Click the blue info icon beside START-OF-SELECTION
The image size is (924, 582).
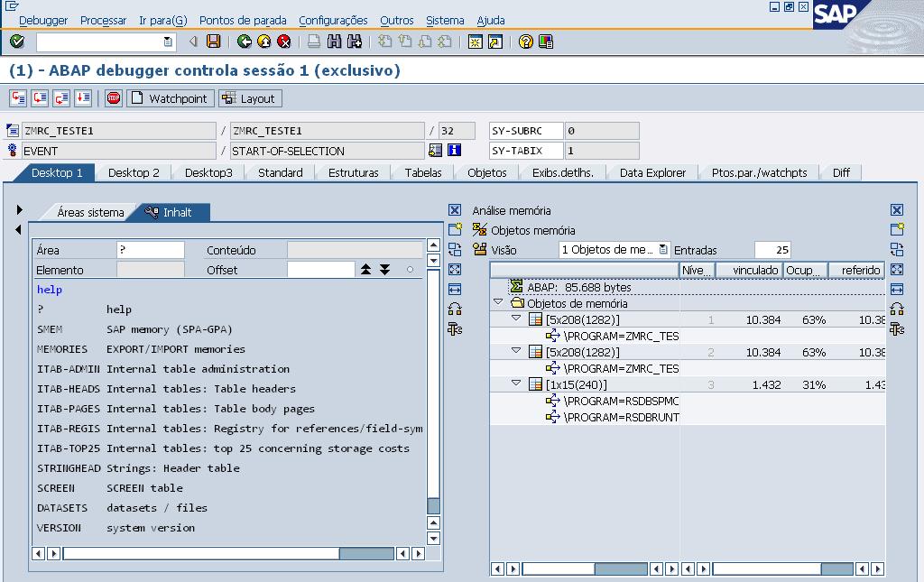coord(455,151)
